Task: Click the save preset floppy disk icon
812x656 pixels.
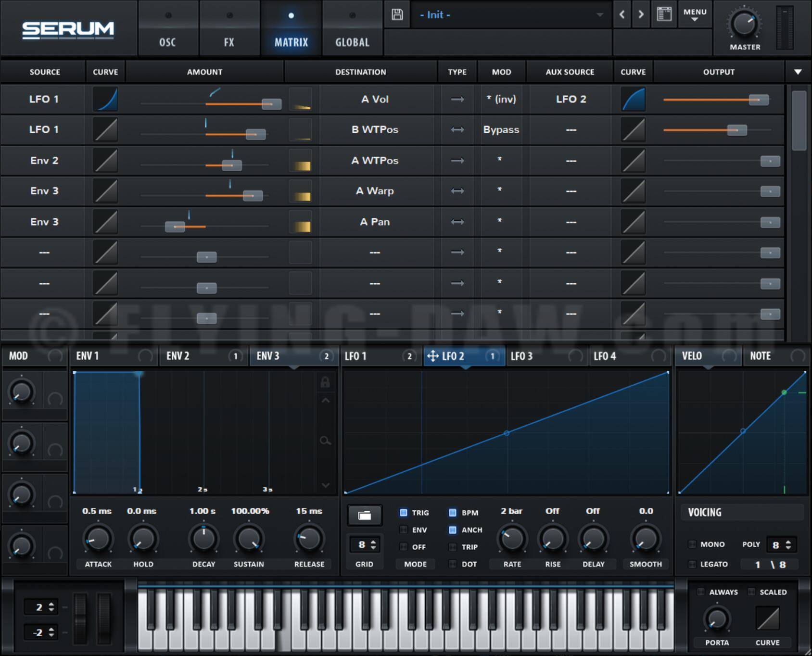Action: coord(397,14)
